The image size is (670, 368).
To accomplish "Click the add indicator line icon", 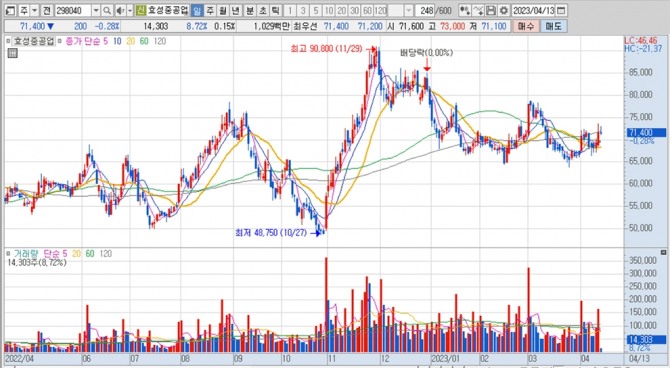I will click(479, 10).
